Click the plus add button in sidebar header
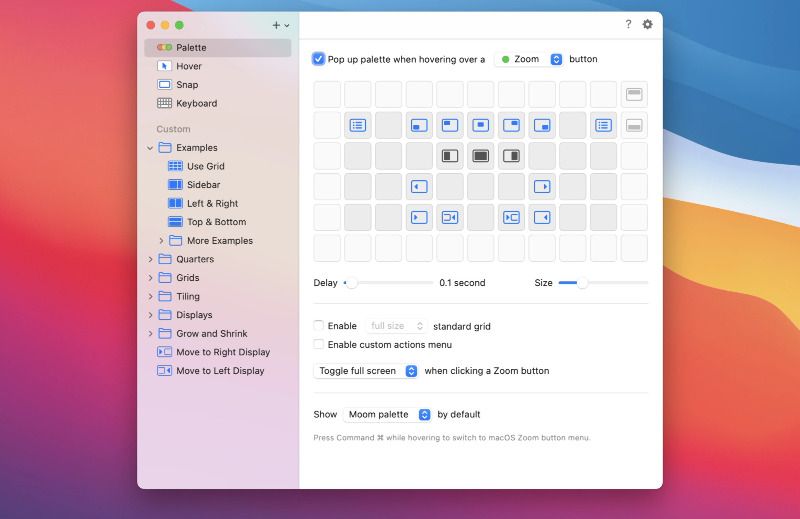 point(276,25)
